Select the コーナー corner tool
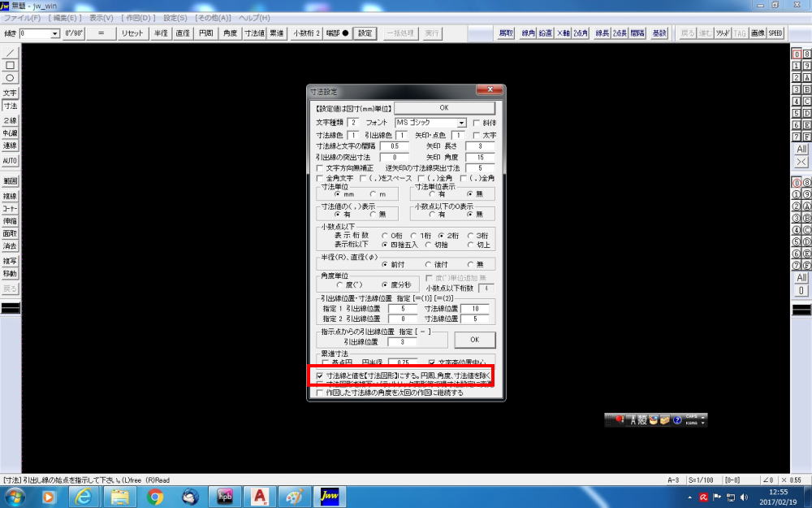The width and height of the screenshot is (812, 508). (x=10, y=208)
